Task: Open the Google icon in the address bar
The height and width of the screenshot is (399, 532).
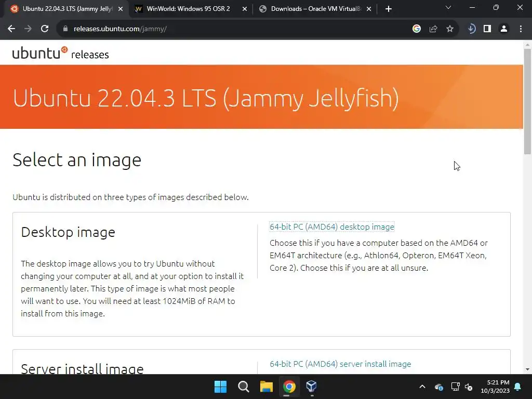Action: (417, 29)
